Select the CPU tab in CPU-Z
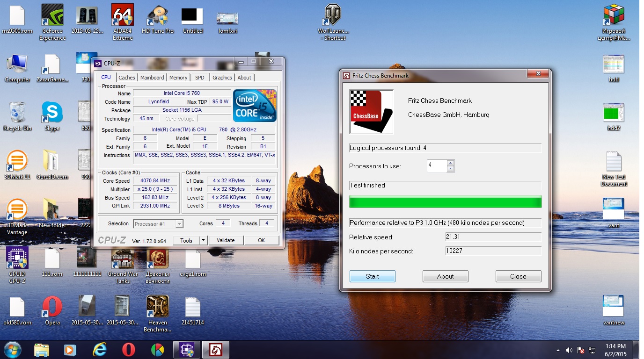The width and height of the screenshot is (644, 359). 106,77
